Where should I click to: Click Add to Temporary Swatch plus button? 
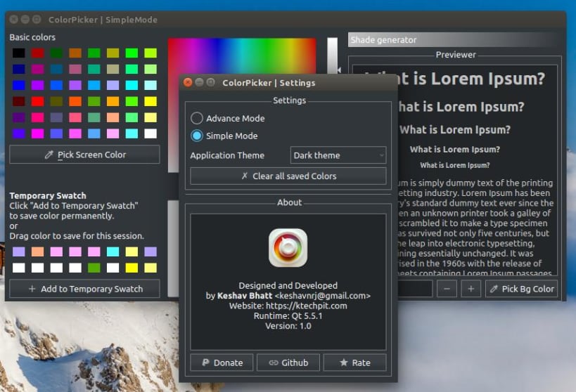coord(84,289)
